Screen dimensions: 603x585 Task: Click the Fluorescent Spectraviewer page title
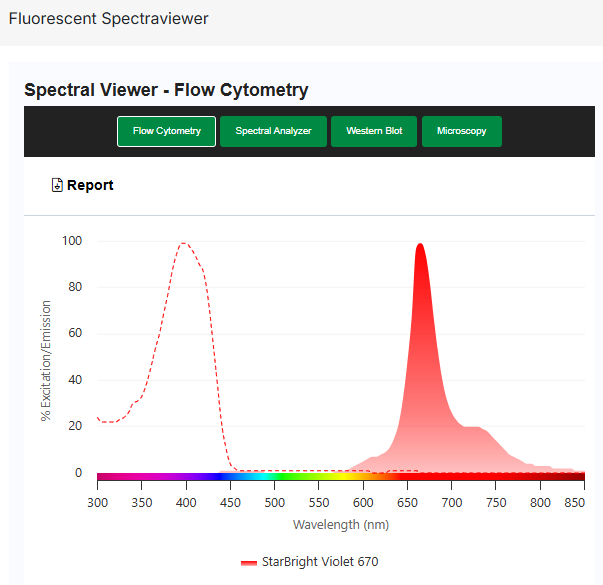(109, 19)
